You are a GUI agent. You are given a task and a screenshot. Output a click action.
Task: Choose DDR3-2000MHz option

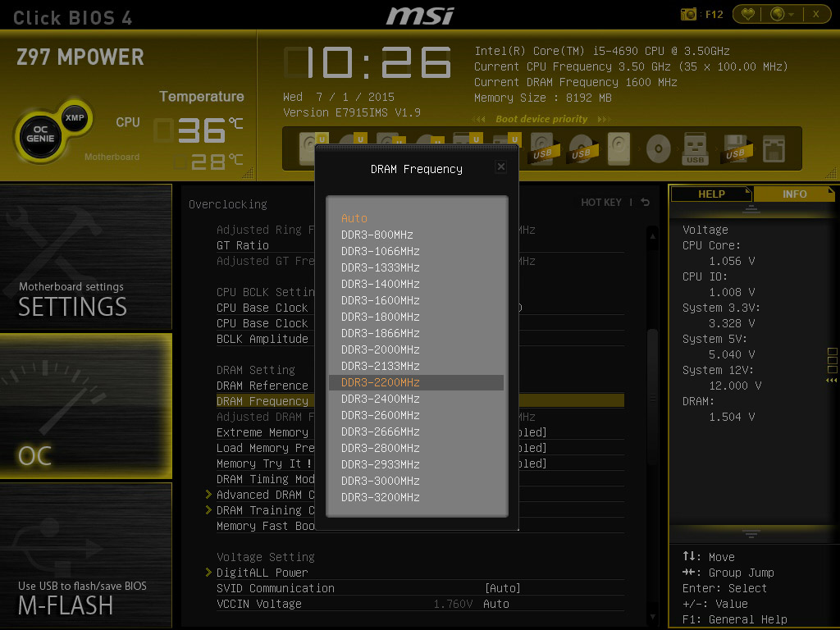[x=380, y=349]
